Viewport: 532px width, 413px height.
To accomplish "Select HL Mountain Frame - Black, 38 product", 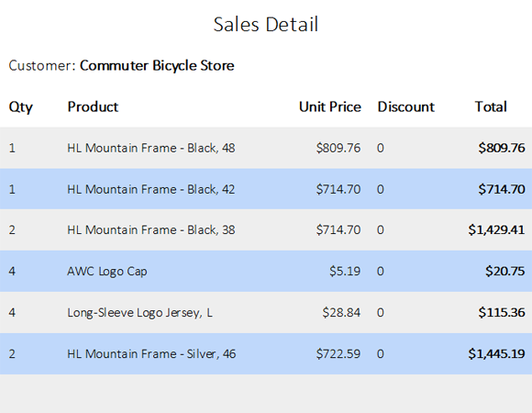I will pos(151,230).
